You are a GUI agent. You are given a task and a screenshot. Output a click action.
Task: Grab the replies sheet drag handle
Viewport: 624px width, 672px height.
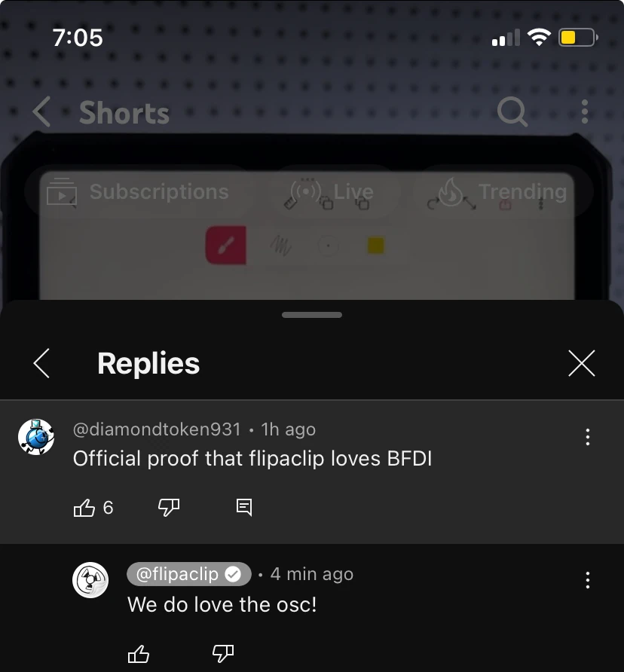(312, 315)
